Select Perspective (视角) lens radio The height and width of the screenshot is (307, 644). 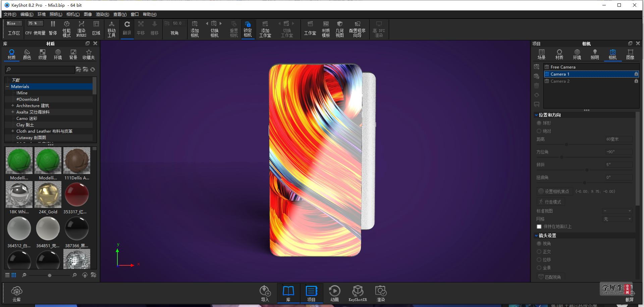[539, 244]
